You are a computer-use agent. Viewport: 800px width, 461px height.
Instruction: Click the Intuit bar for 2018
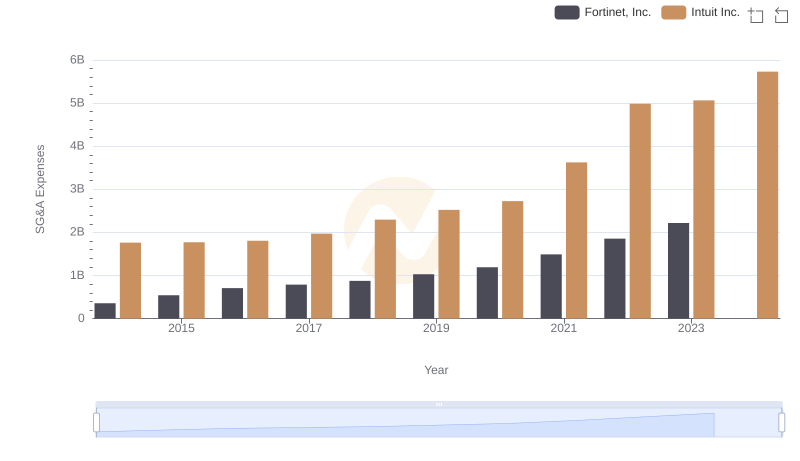coord(385,269)
